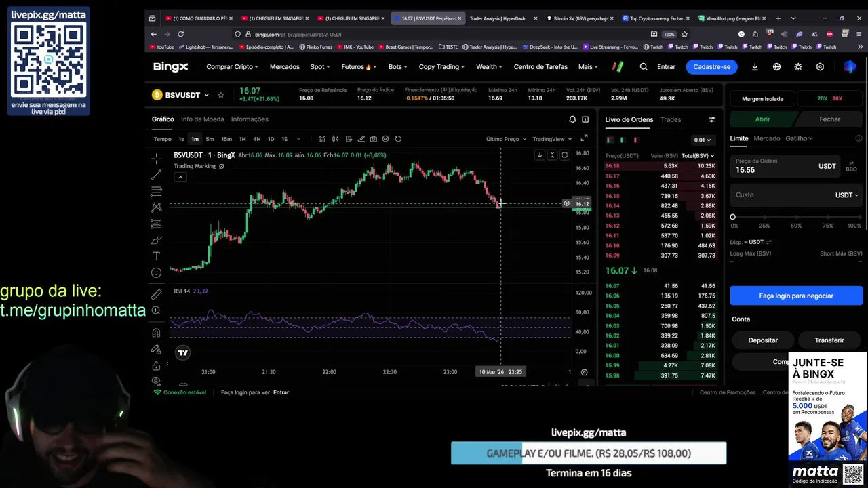
Task: Open the BingX search icon
Action: 644,67
